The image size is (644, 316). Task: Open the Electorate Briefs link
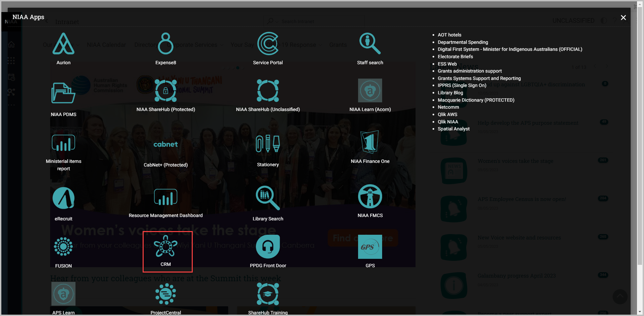[x=455, y=57]
